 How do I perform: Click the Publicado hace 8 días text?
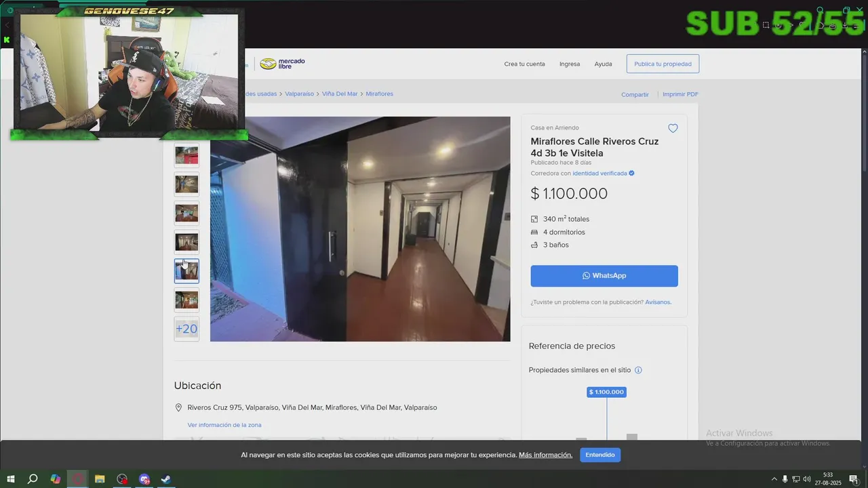(561, 163)
